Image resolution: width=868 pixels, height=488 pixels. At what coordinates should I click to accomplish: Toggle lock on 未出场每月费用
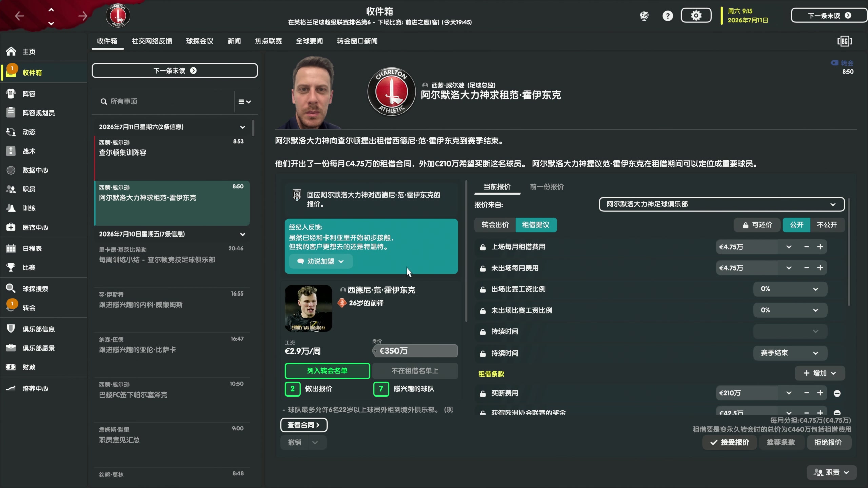pos(482,268)
